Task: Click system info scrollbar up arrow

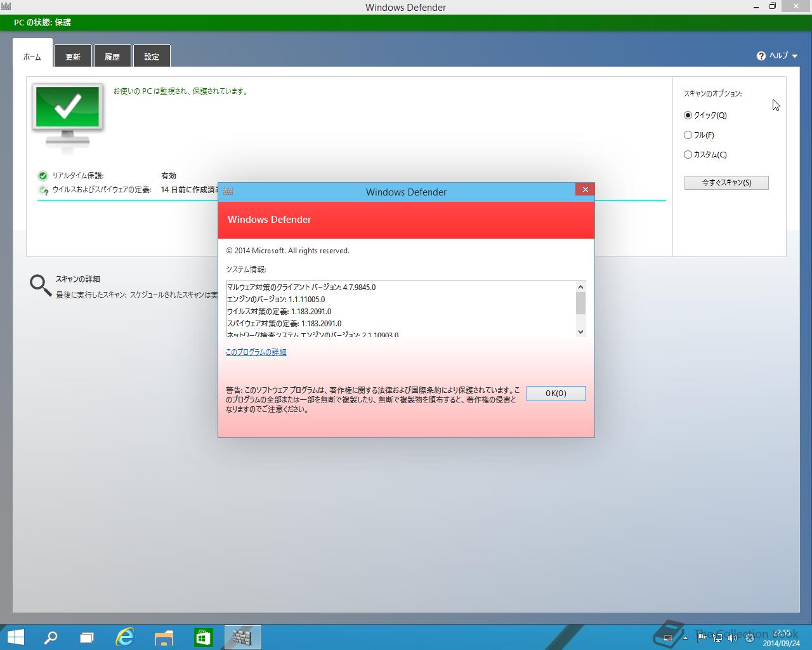Action: click(x=580, y=286)
